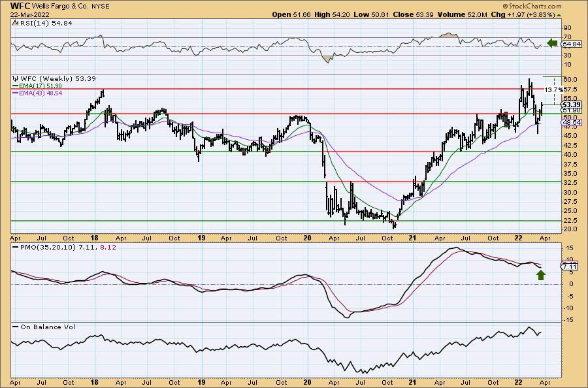Click the RSI line-style icon before RSI(14)

[x=15, y=23]
